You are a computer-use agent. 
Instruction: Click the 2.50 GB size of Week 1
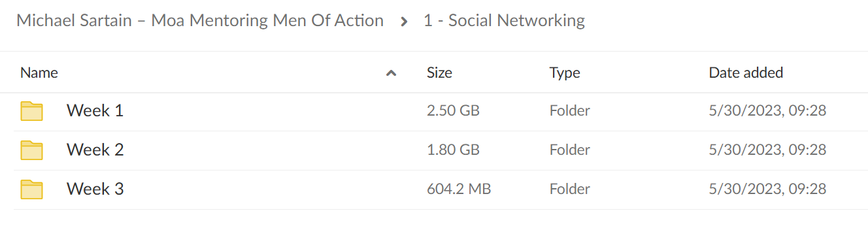(453, 111)
